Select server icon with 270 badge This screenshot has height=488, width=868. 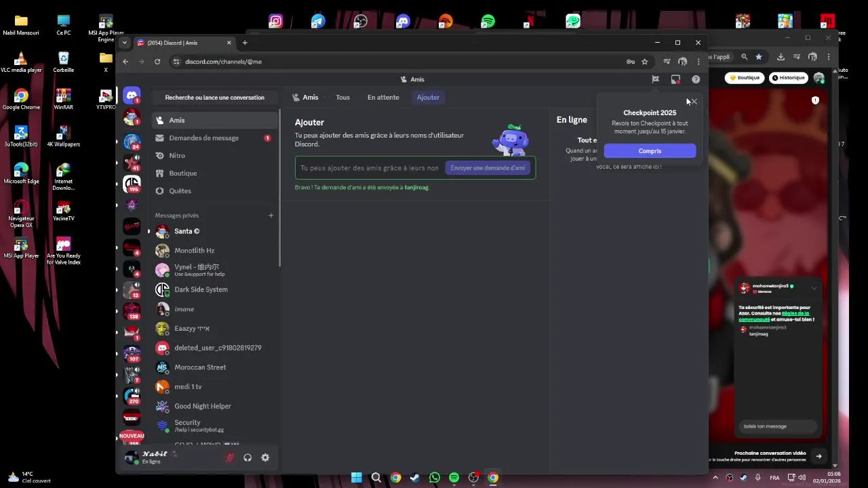(132, 395)
